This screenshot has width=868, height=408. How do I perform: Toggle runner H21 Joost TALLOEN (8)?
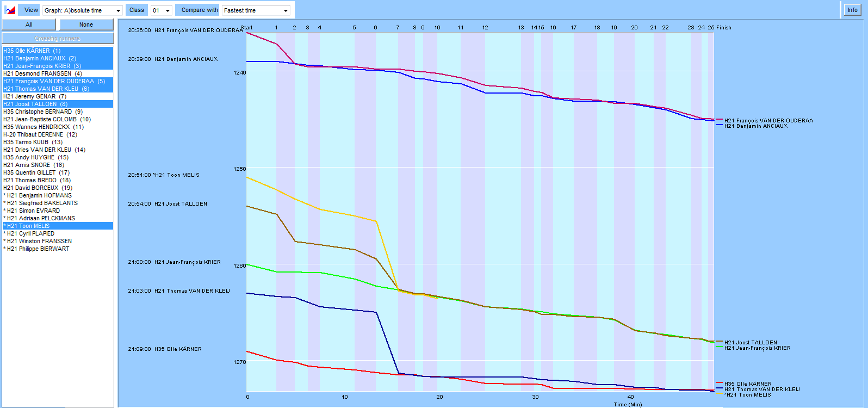point(58,104)
